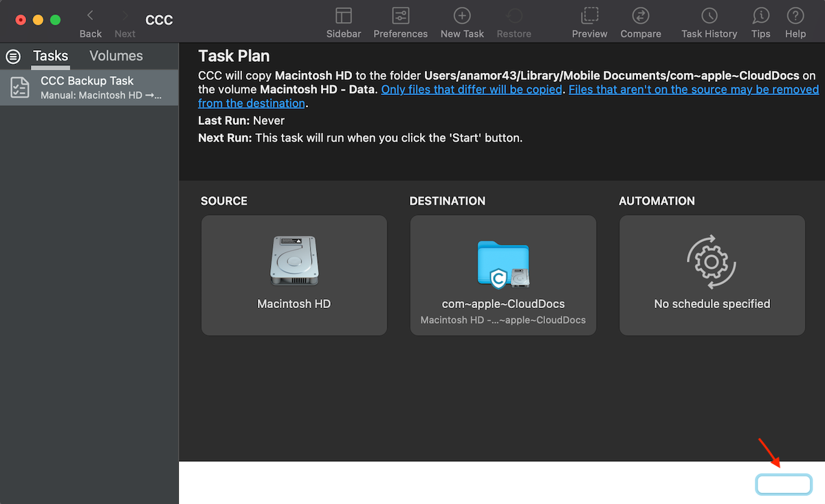
Task: Open the Tips icon
Action: (x=760, y=17)
